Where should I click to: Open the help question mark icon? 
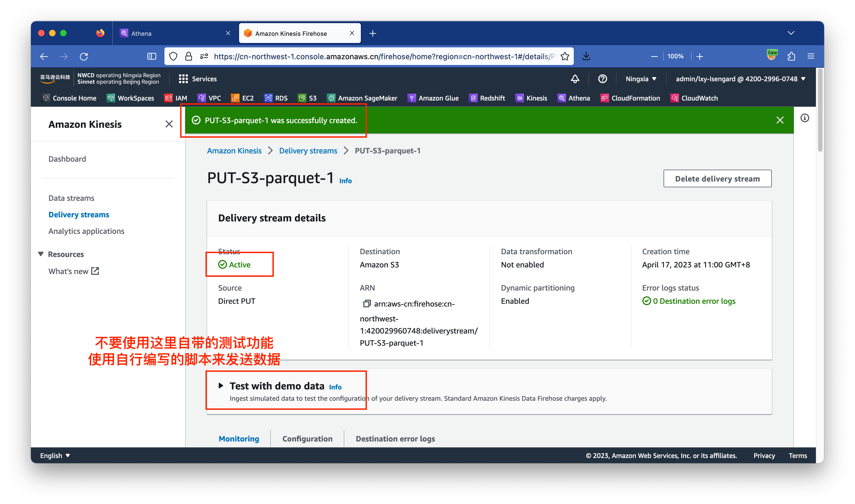pos(602,78)
